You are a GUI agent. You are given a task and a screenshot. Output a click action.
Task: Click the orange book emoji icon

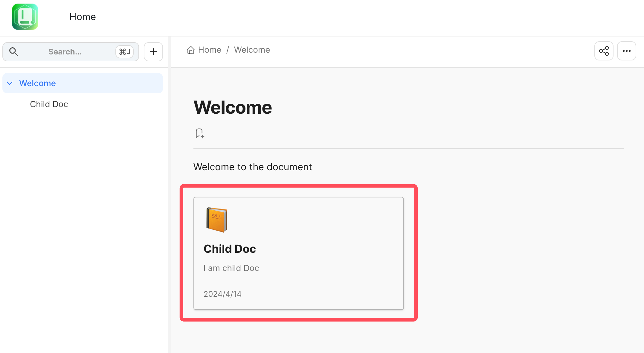tap(216, 220)
